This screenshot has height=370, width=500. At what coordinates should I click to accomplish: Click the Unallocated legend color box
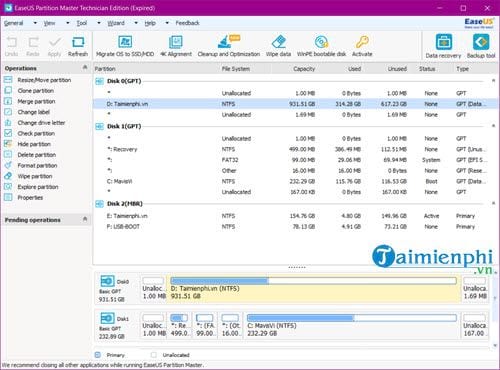point(153,355)
